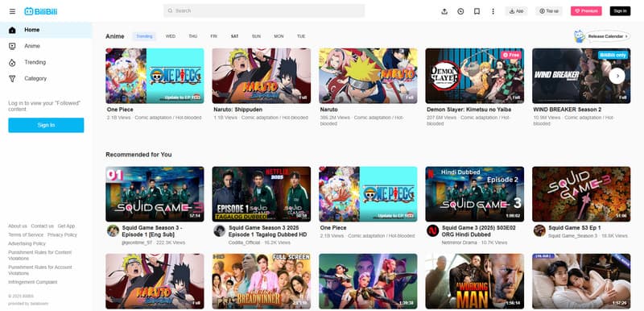This screenshot has height=311, width=644.
Task: Open the Terms of Service link
Action: (x=26, y=235)
